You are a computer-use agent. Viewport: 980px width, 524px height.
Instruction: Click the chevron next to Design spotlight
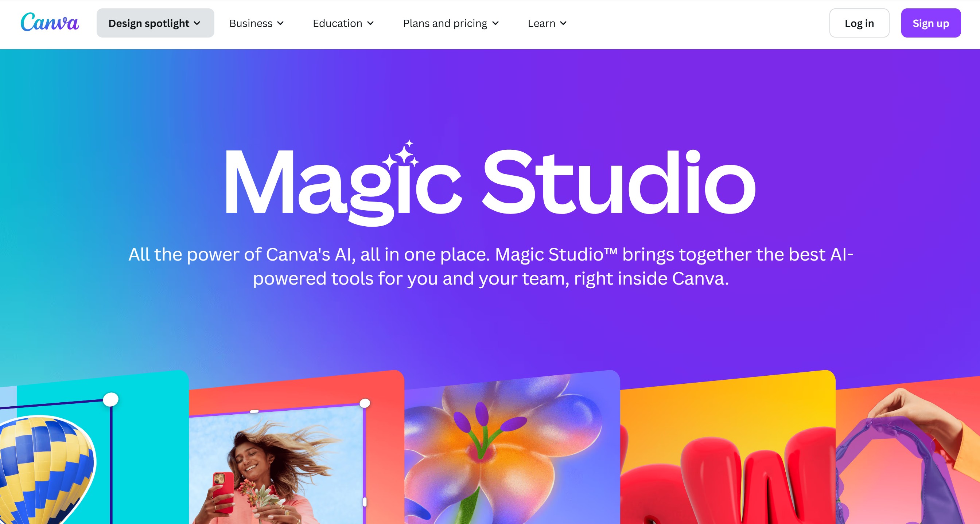[x=197, y=23]
